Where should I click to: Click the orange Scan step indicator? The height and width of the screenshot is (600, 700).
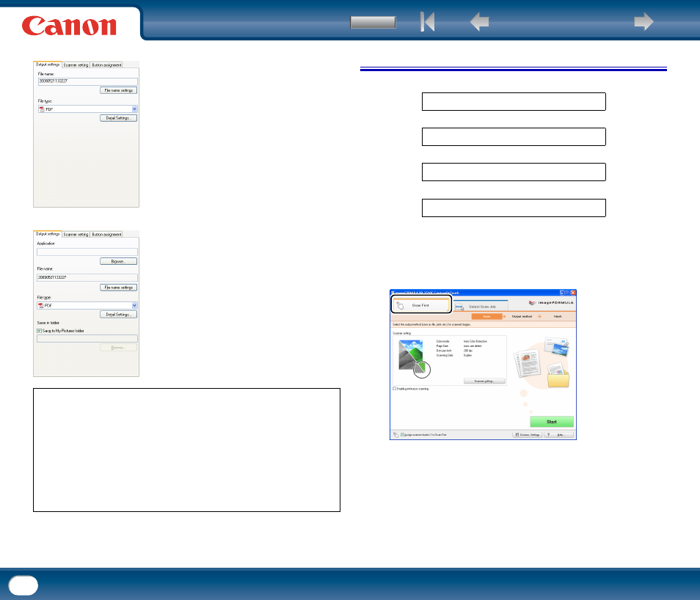[x=486, y=316]
